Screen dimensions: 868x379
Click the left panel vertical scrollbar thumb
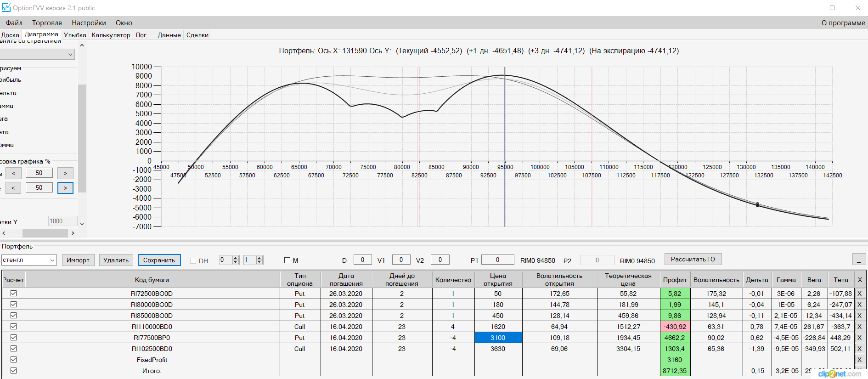[82, 138]
